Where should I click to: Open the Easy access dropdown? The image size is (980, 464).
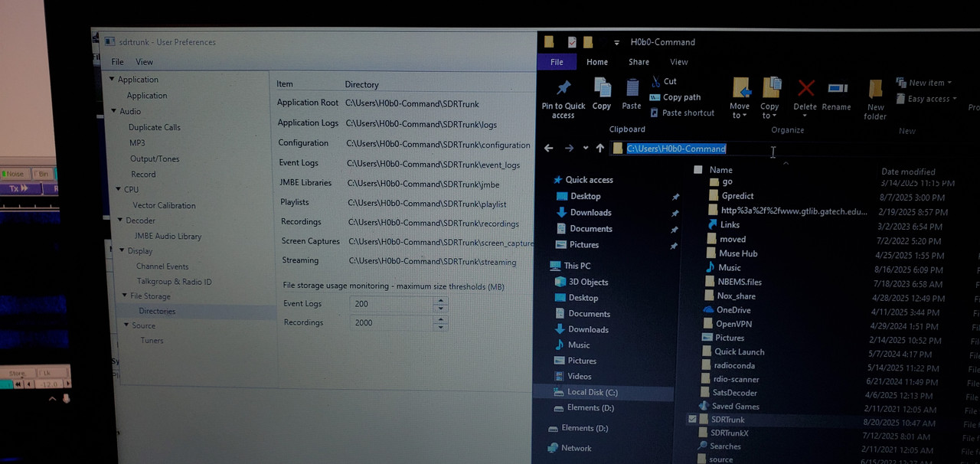pyautogui.click(x=925, y=99)
